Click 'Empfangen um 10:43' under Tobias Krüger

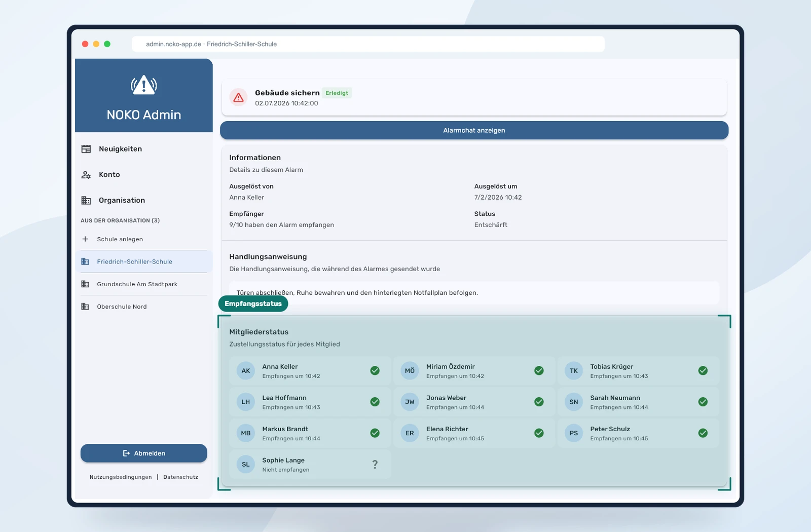click(619, 376)
